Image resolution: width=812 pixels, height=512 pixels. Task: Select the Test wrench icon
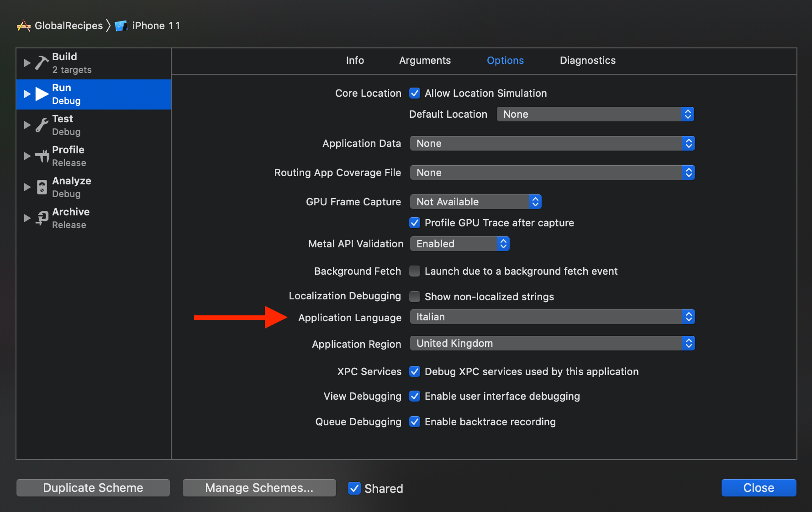(42, 125)
